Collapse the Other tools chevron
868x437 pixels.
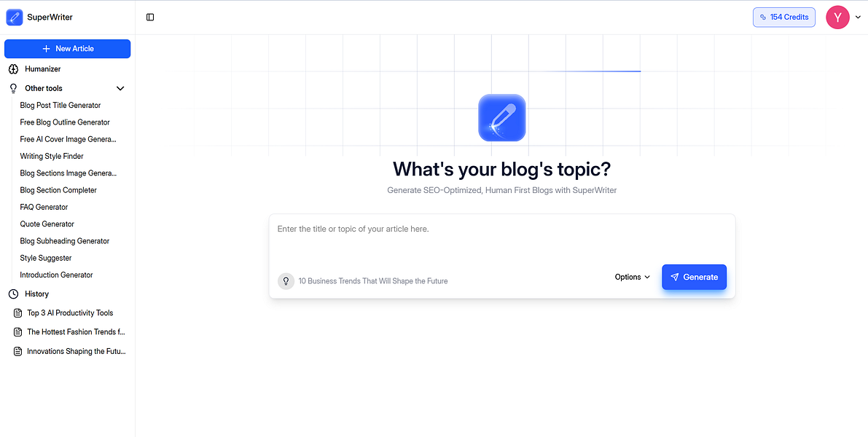tap(120, 88)
